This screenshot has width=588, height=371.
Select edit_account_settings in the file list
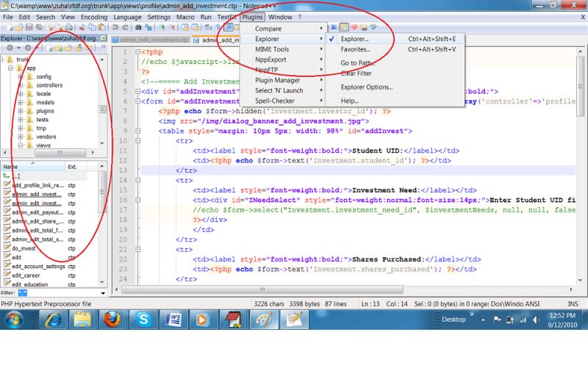tap(38, 267)
